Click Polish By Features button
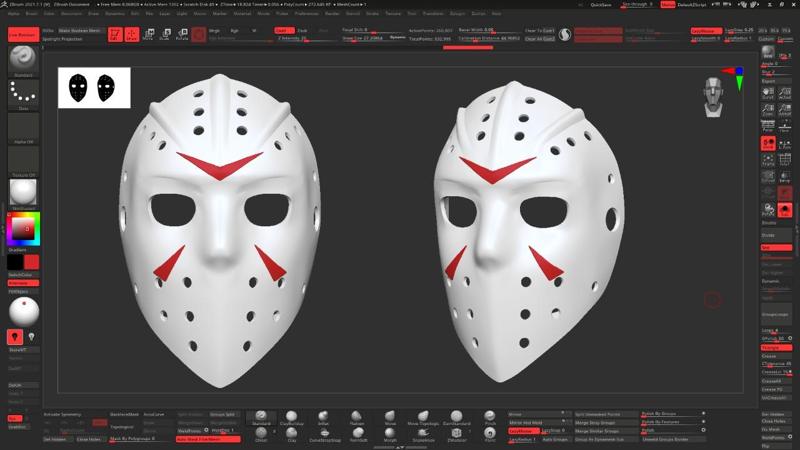This screenshot has height=450, width=800. [x=671, y=422]
